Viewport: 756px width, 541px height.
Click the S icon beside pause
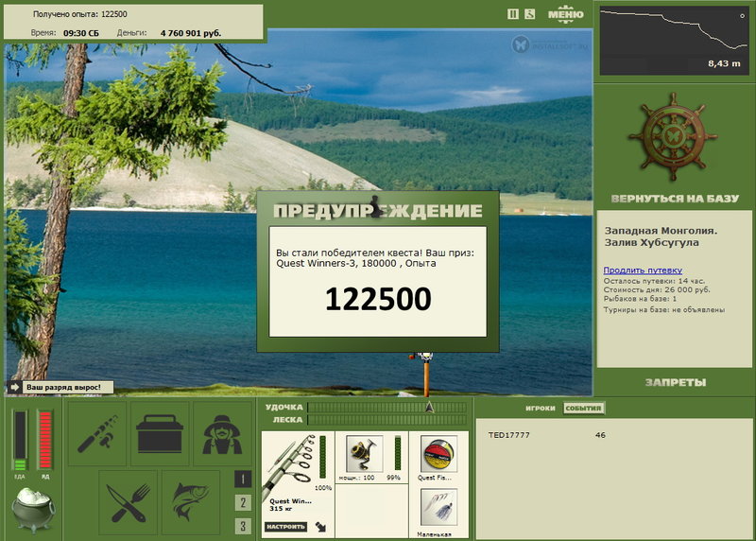pos(529,14)
